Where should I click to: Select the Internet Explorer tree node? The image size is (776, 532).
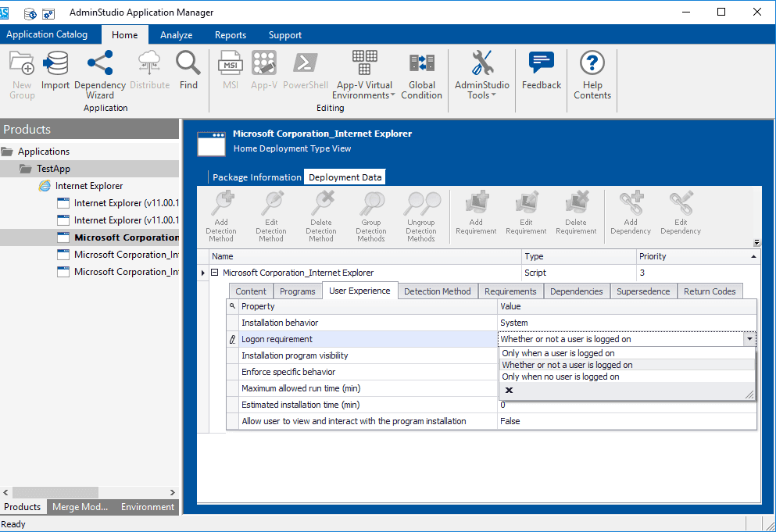tap(89, 186)
